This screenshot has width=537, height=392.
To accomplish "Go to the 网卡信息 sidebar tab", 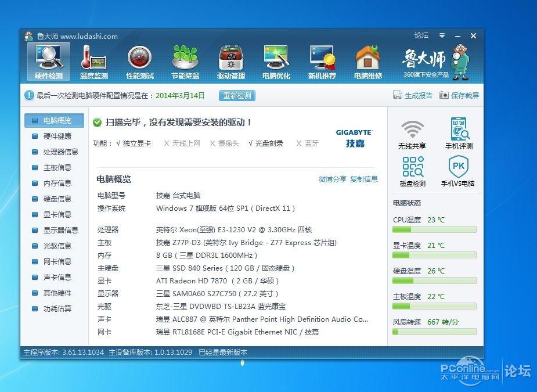I will click(x=54, y=262).
